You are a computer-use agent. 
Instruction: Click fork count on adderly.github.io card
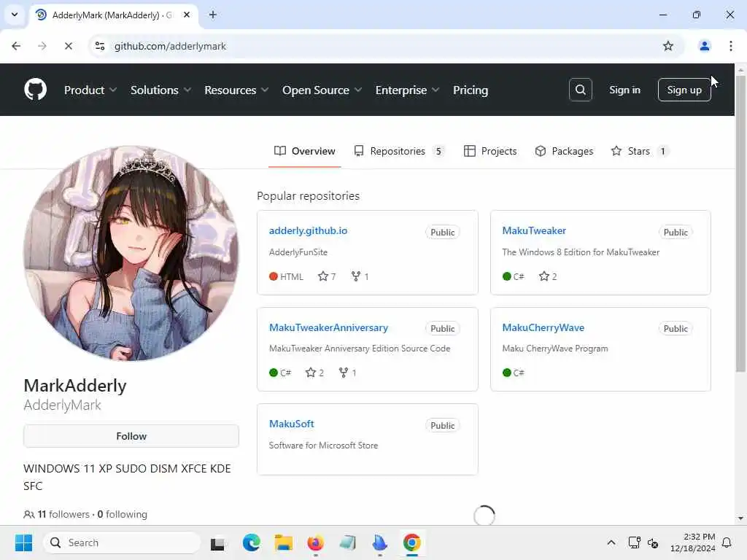(x=360, y=276)
